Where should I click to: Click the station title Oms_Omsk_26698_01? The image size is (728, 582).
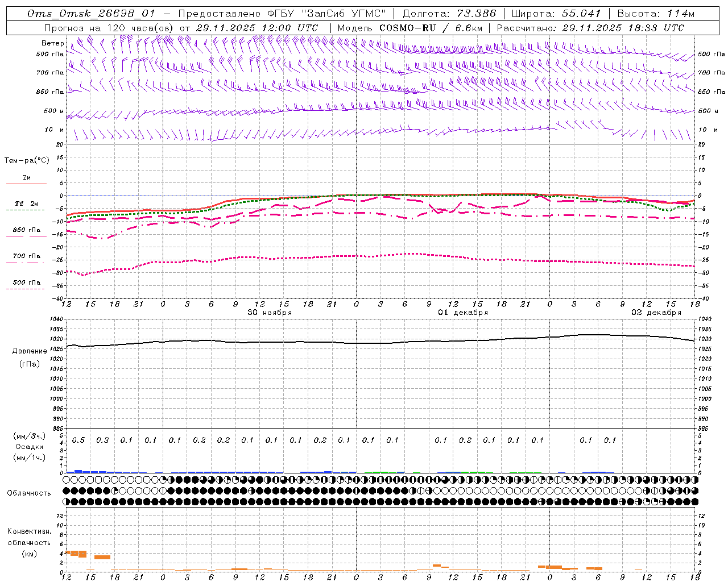coord(91,14)
